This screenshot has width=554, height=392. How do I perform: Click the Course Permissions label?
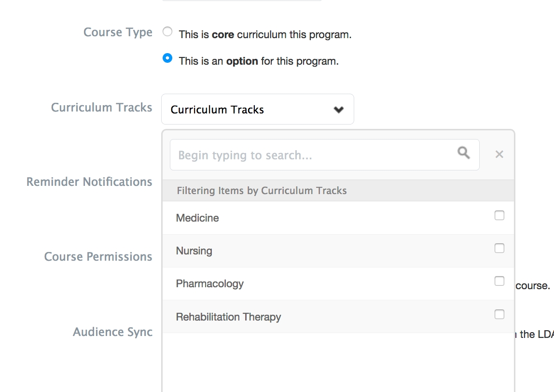click(x=98, y=257)
